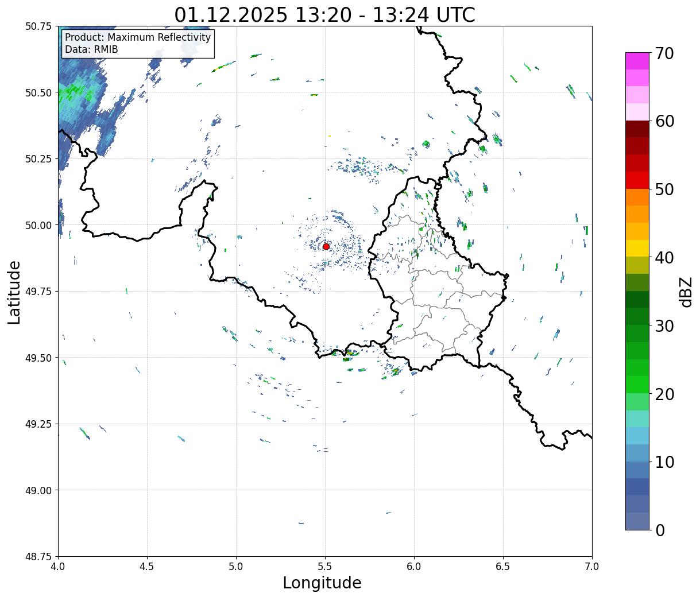Click the colorbar tick label 30
700x597 pixels.
(x=664, y=326)
